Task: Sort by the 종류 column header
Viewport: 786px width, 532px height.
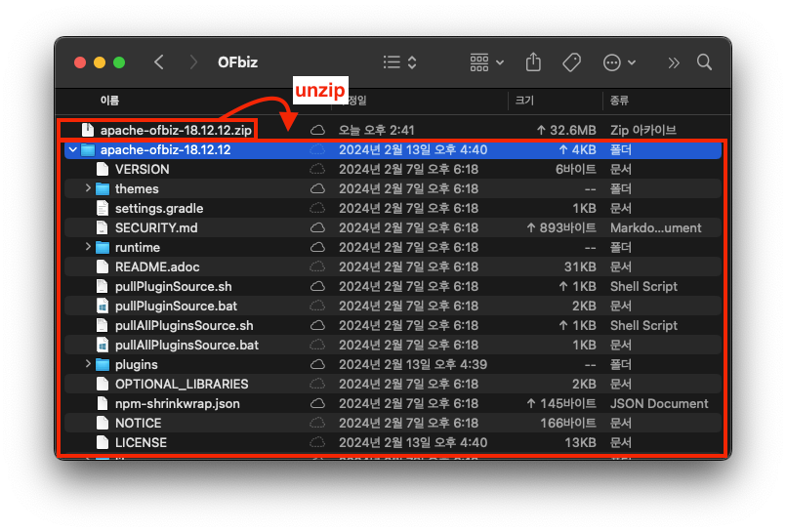Action: [x=619, y=101]
